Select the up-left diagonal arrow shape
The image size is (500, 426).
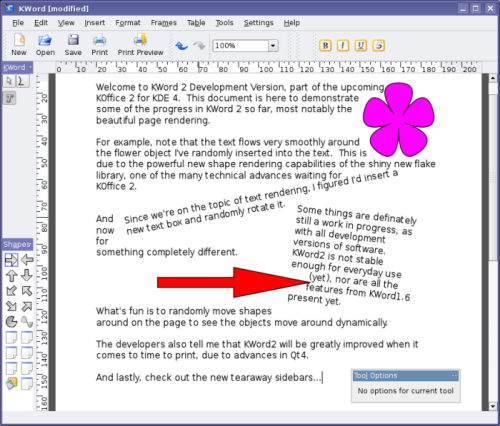(x=27, y=291)
